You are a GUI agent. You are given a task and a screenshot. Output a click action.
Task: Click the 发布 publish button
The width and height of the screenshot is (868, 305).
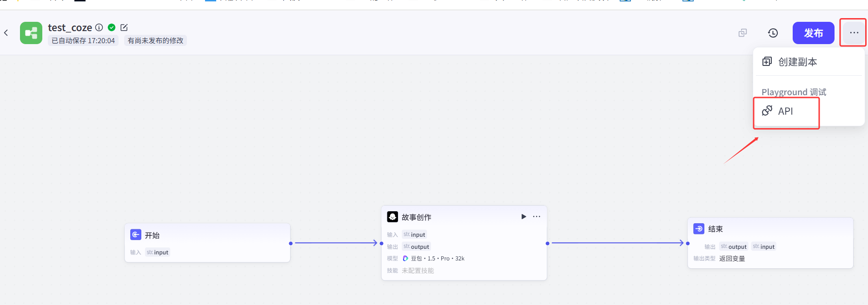pos(813,33)
